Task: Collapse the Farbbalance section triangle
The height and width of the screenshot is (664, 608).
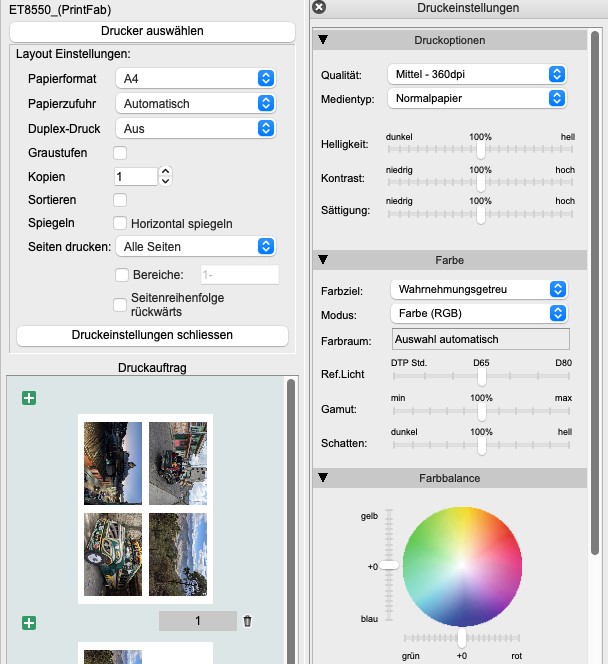Action: click(x=324, y=478)
